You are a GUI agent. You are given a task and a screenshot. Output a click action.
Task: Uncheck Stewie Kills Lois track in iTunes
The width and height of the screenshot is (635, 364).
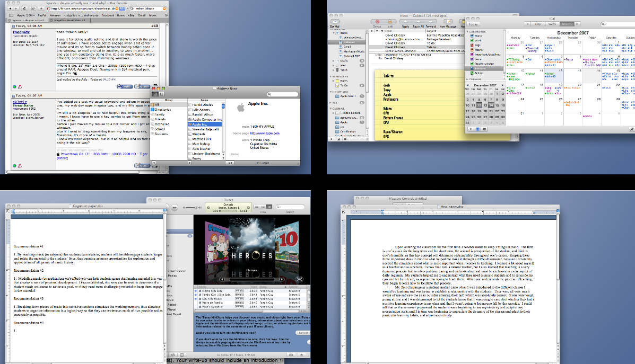199,291
